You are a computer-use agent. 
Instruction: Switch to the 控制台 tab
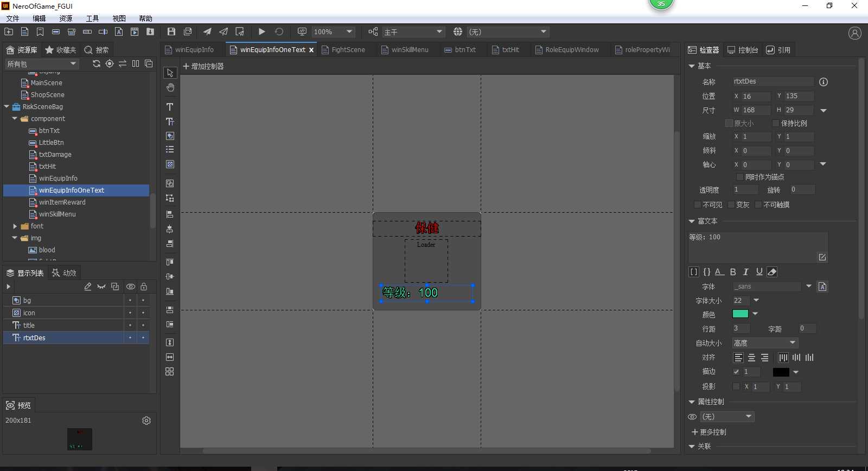[x=742, y=50]
